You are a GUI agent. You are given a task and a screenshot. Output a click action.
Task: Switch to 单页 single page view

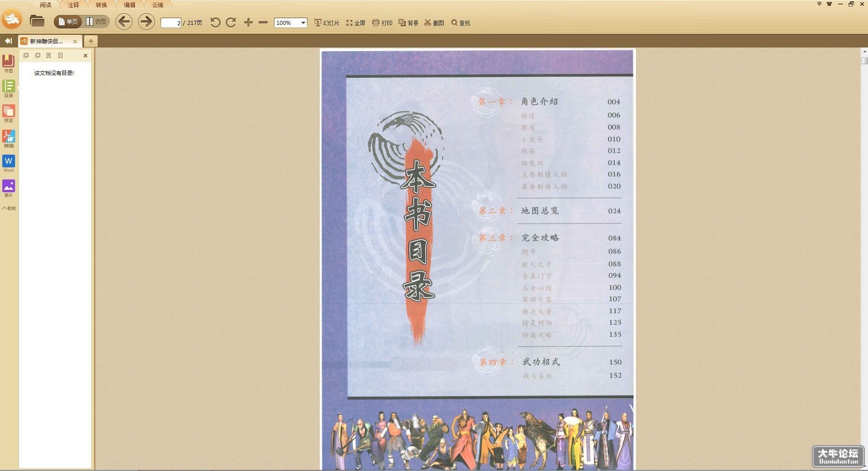tap(68, 22)
